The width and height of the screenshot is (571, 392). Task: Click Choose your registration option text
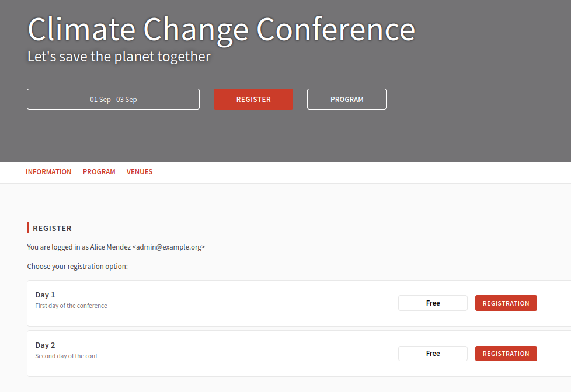tap(77, 267)
